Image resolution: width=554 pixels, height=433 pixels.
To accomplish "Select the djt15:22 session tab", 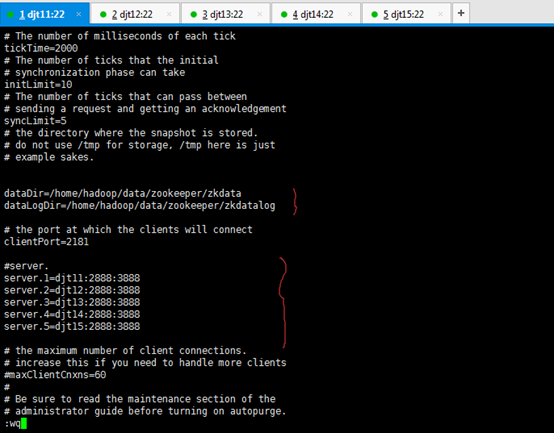I will tap(406, 14).
